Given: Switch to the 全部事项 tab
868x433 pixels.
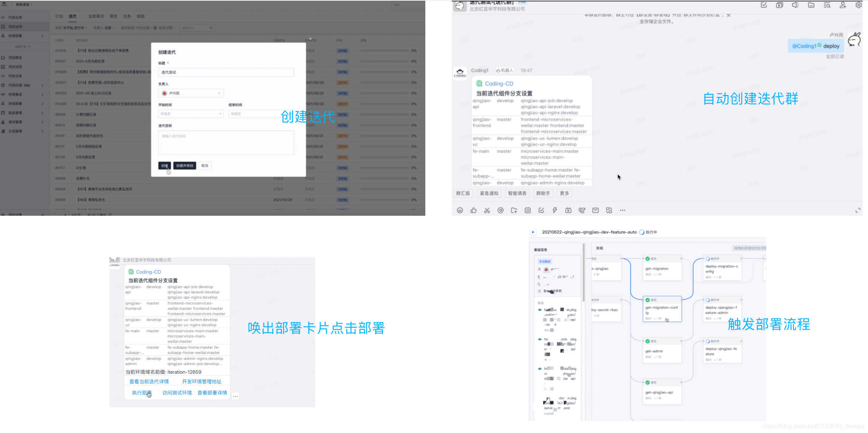Looking at the screenshot, I should point(96,16).
